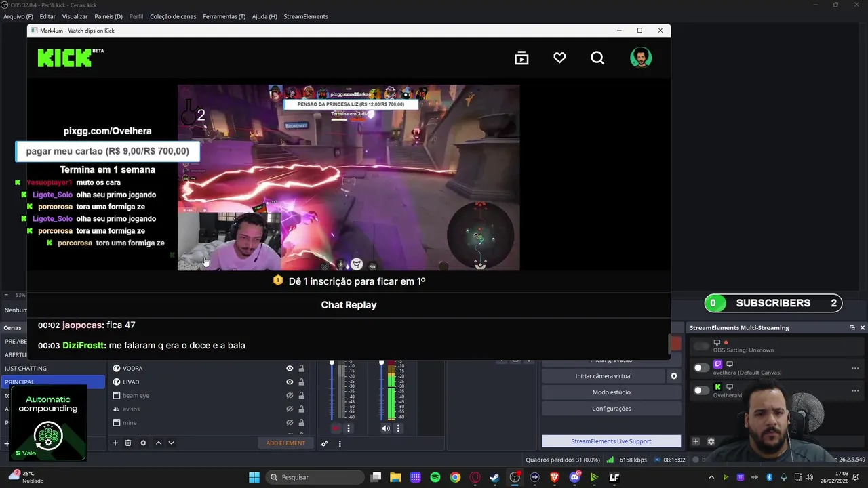868x488 pixels.
Task: Open Steam from taskbar
Action: point(495,477)
